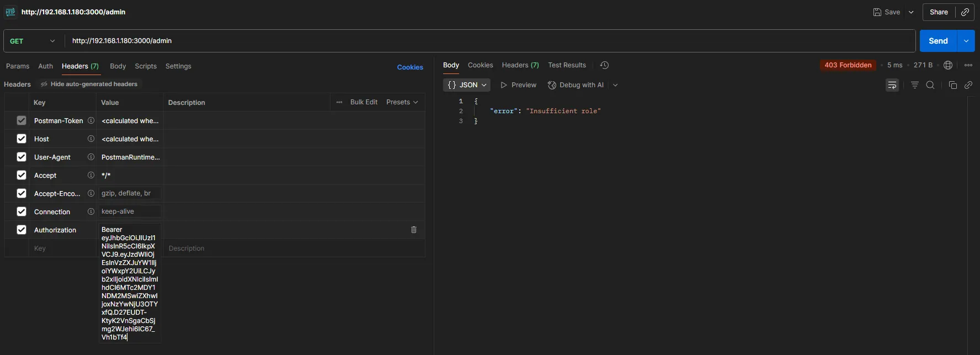Uncheck the Connection header checkbox
The image size is (980, 355).
coord(22,211)
